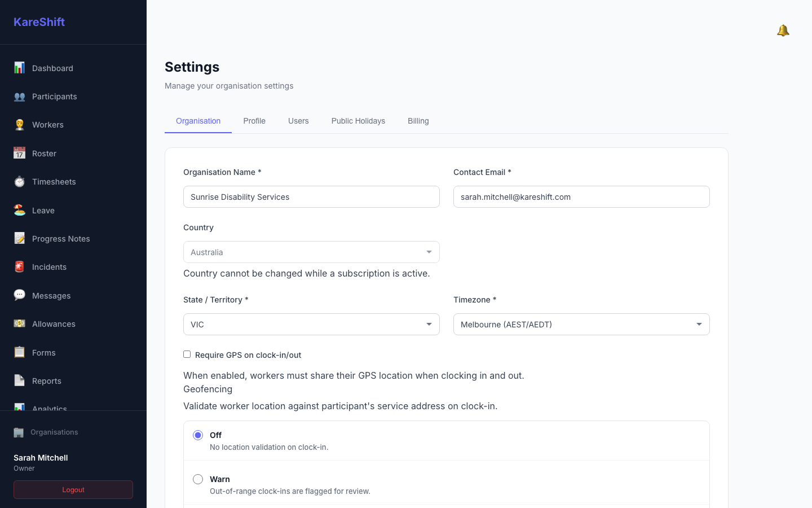Open Progress Notes
Viewport: 812px width, 508px height.
[73, 238]
